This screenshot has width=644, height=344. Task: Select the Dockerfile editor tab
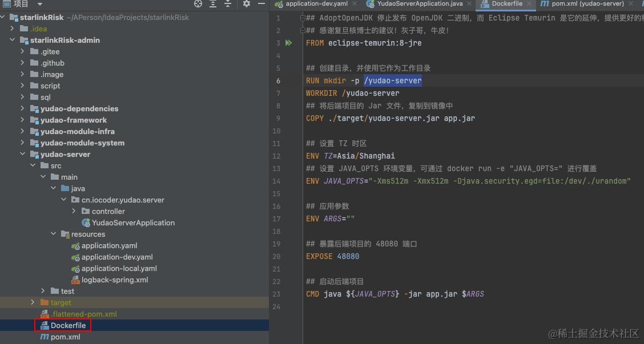click(x=507, y=3)
